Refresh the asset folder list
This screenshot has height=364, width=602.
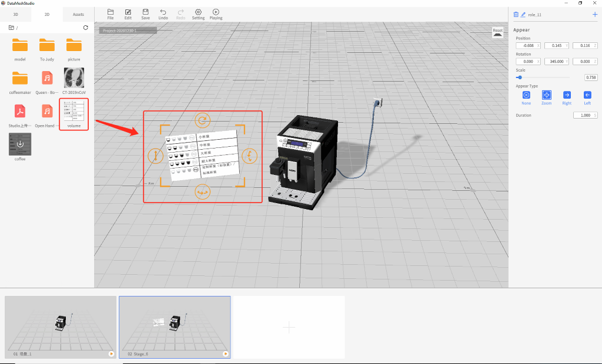86,28
